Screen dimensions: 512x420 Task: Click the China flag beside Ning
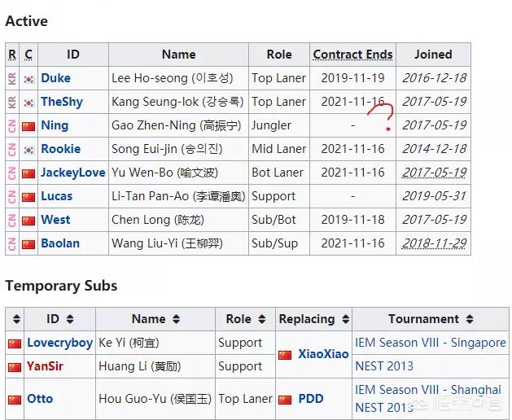click(28, 125)
